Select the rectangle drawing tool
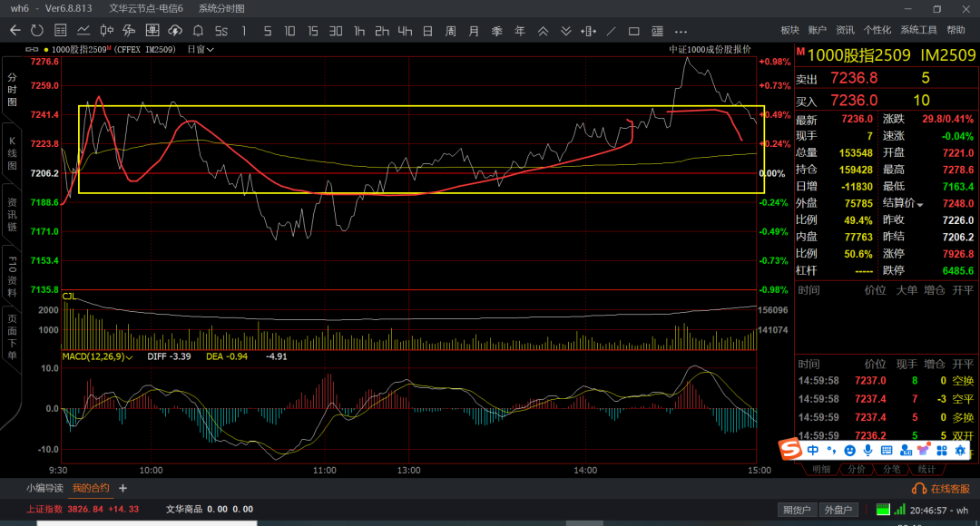Viewport: 980px width, 526px height. pyautogui.click(x=633, y=31)
